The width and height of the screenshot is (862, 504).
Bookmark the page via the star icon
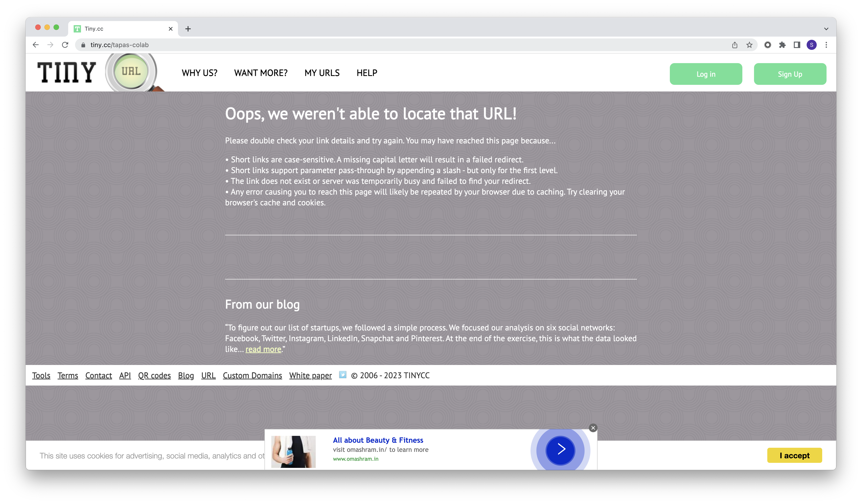click(x=749, y=45)
